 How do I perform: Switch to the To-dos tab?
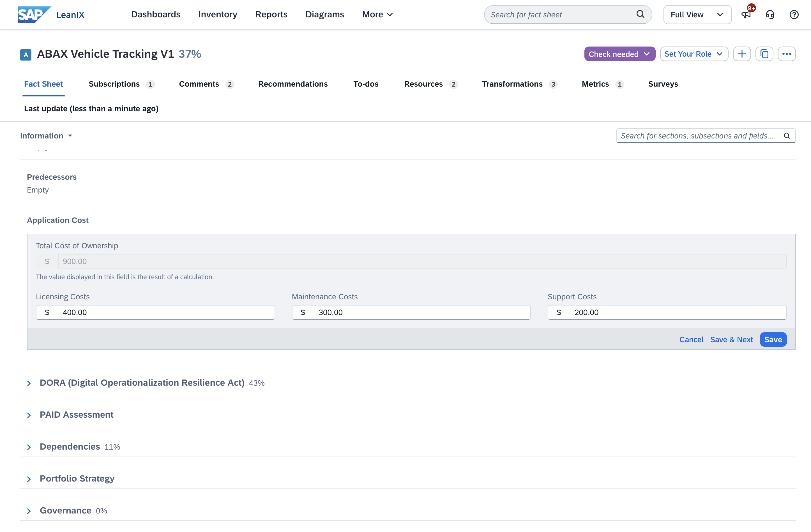tap(366, 84)
